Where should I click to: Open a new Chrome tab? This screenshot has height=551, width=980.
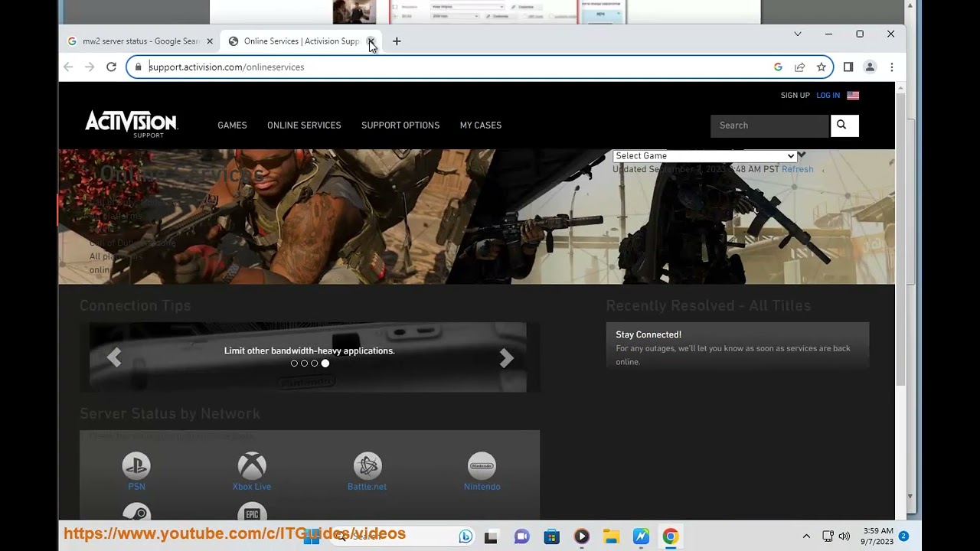coord(397,41)
